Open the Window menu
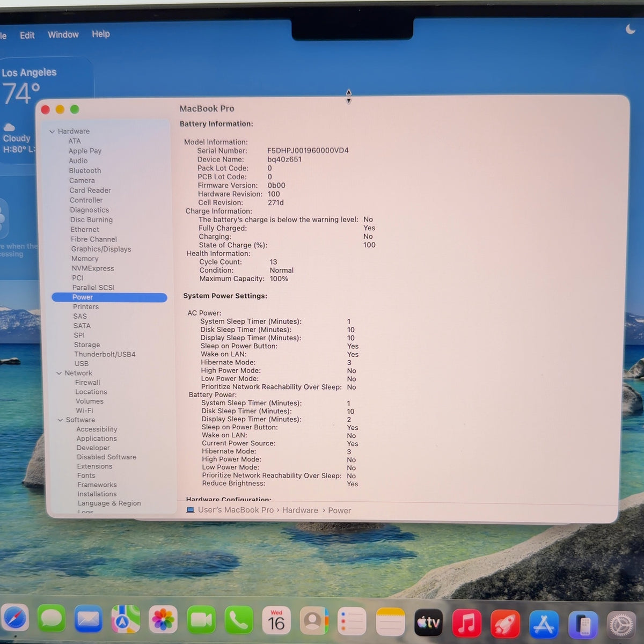644x644 pixels. (x=63, y=35)
